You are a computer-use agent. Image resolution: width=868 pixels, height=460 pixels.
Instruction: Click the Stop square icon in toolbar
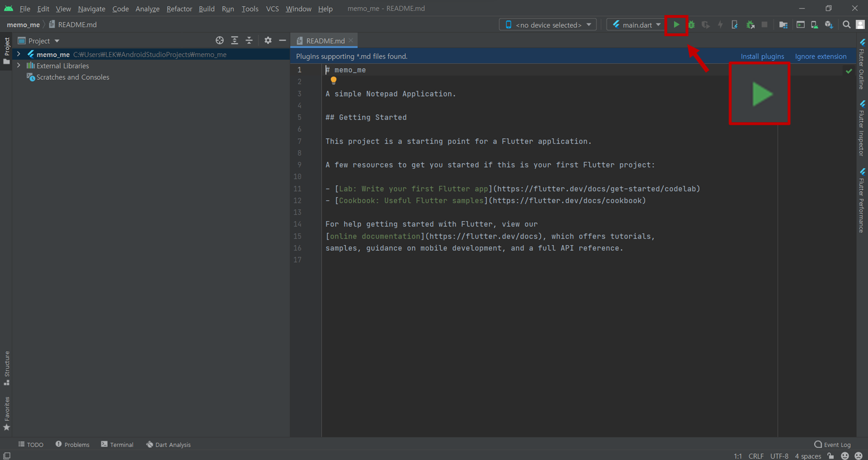[765, 24]
